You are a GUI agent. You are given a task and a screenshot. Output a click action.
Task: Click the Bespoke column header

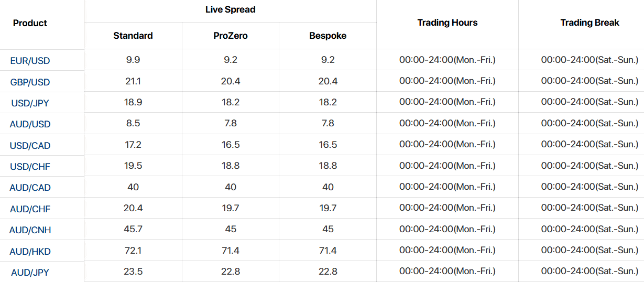click(328, 36)
